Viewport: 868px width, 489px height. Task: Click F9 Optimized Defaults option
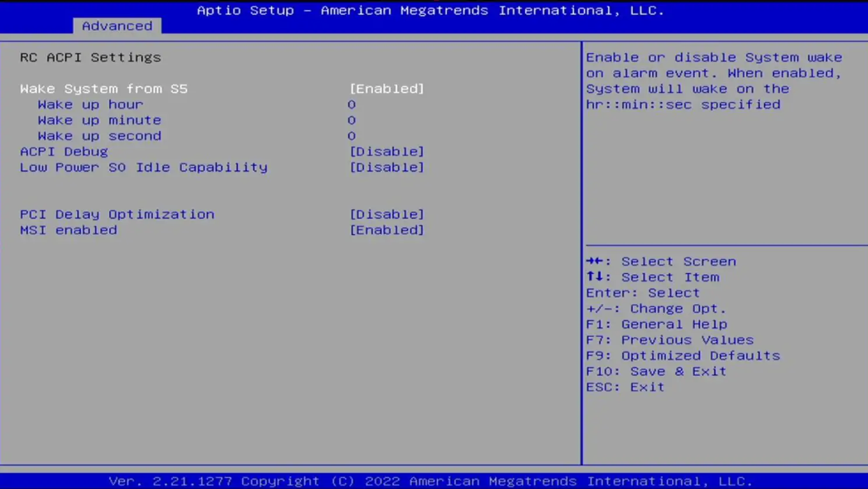click(x=682, y=355)
